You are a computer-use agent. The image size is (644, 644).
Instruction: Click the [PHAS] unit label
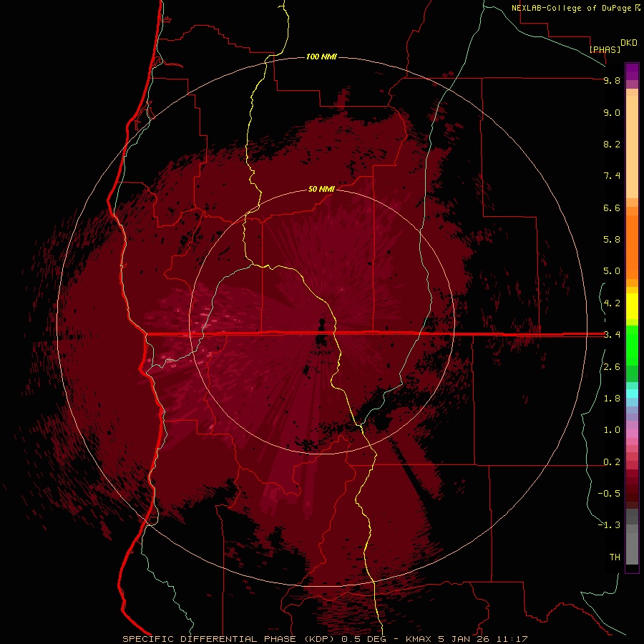[605, 49]
